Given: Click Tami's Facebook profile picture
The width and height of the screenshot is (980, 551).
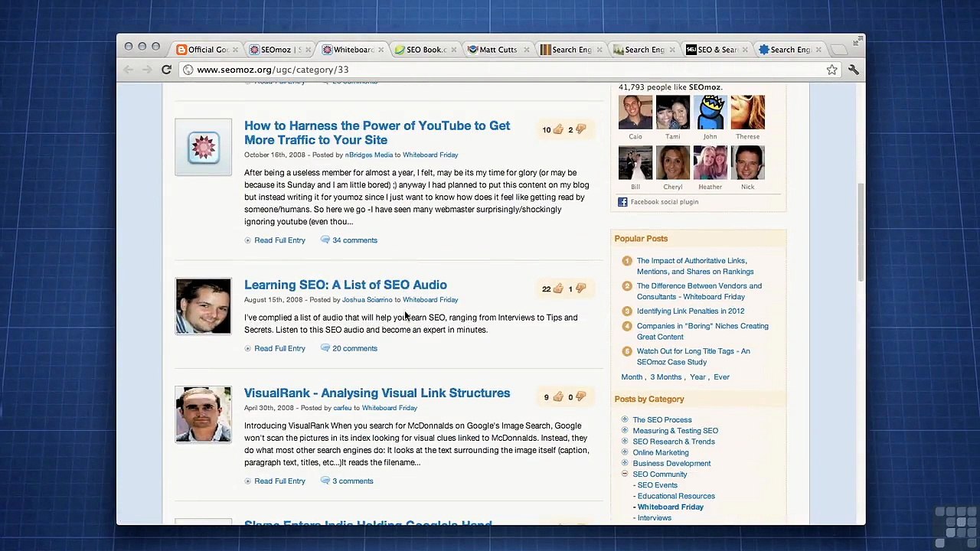Looking at the screenshot, I should 673,112.
